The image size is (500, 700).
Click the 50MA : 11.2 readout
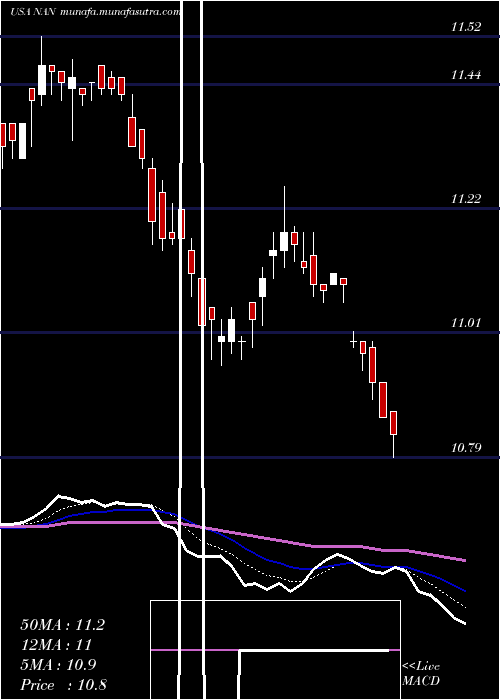pyautogui.click(x=62, y=625)
